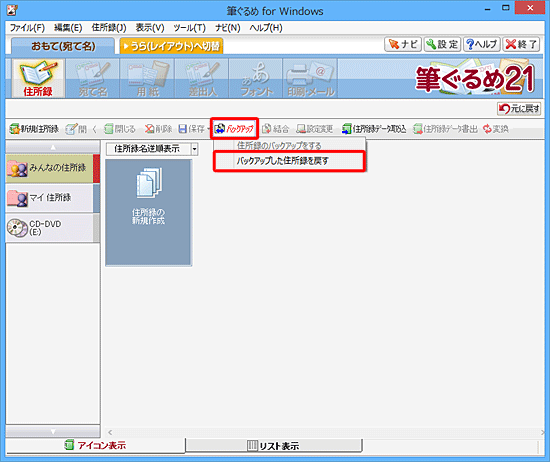Open the ファイル(F) menu
This screenshot has height=462, width=550.
pos(27,28)
